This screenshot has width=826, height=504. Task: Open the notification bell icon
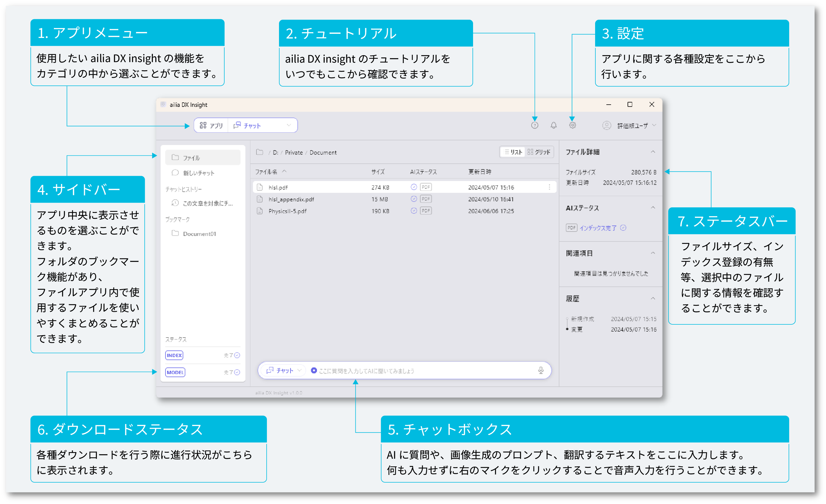click(553, 125)
